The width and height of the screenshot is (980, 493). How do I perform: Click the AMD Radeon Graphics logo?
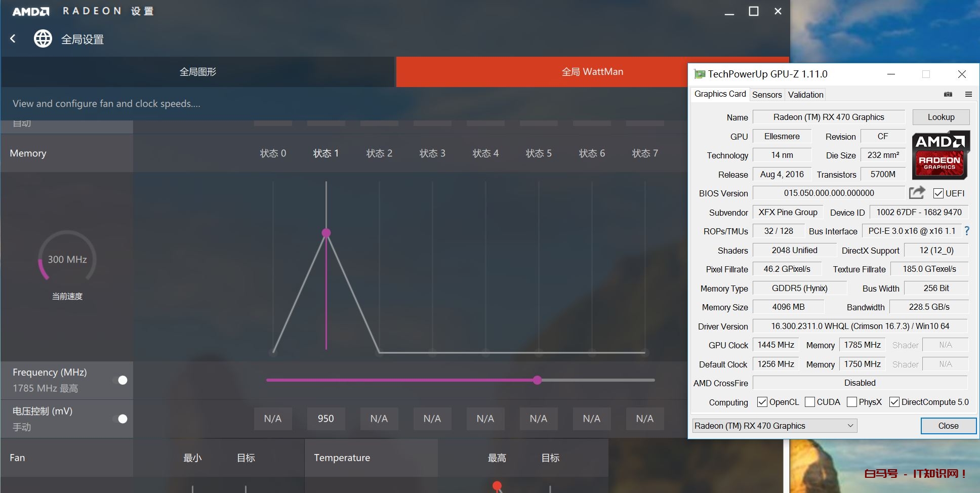pyautogui.click(x=941, y=155)
